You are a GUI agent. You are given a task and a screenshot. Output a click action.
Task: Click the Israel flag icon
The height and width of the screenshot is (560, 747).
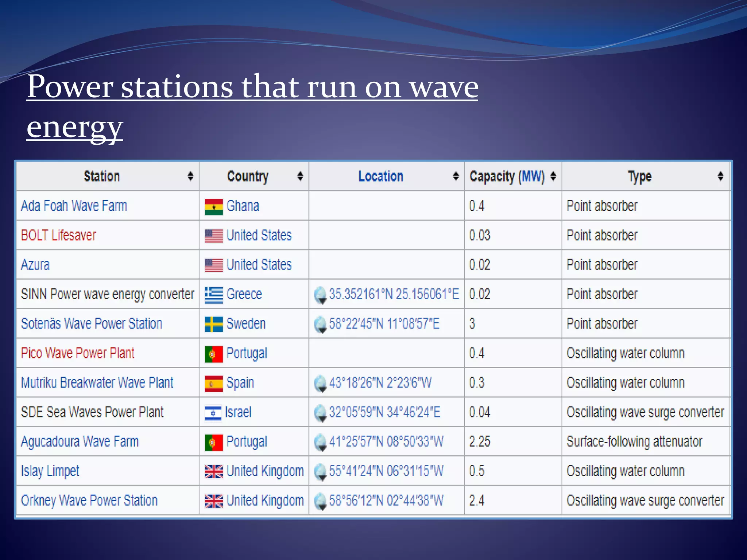pyautogui.click(x=213, y=413)
